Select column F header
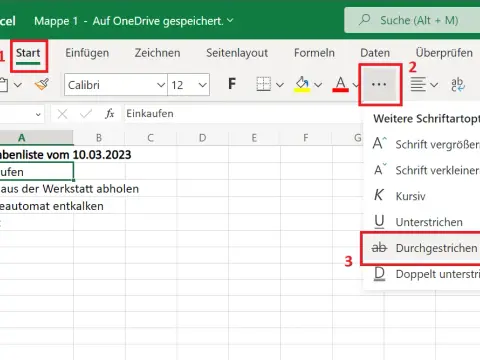This screenshot has width=480, height=360. (x=306, y=138)
